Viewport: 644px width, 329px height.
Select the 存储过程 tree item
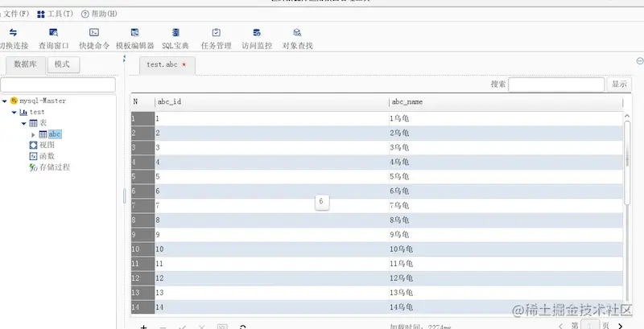click(55, 167)
